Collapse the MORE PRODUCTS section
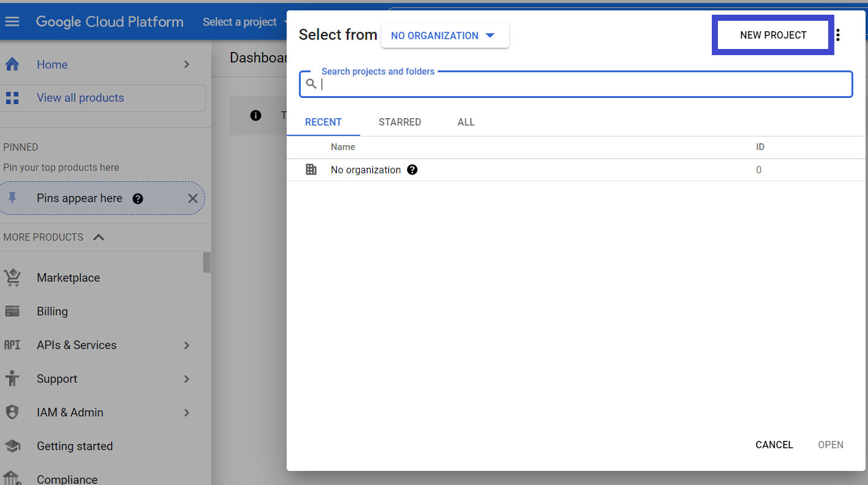Screen dimensions: 868x485 (99, 237)
